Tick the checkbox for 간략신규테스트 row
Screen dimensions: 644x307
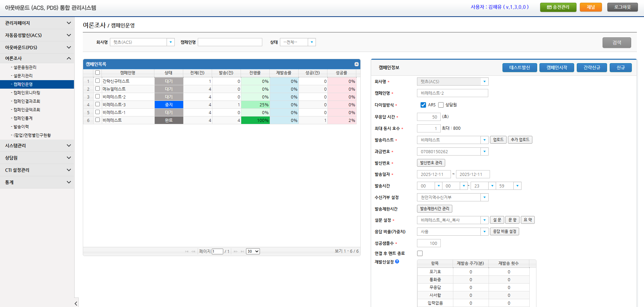pos(98,81)
